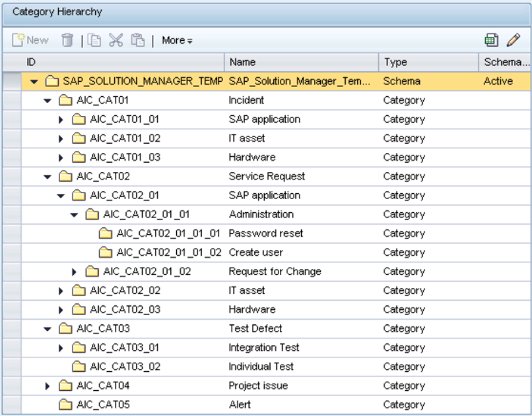Select the AIC_CAT03_02 ID text
532x416 pixels.
click(x=125, y=367)
